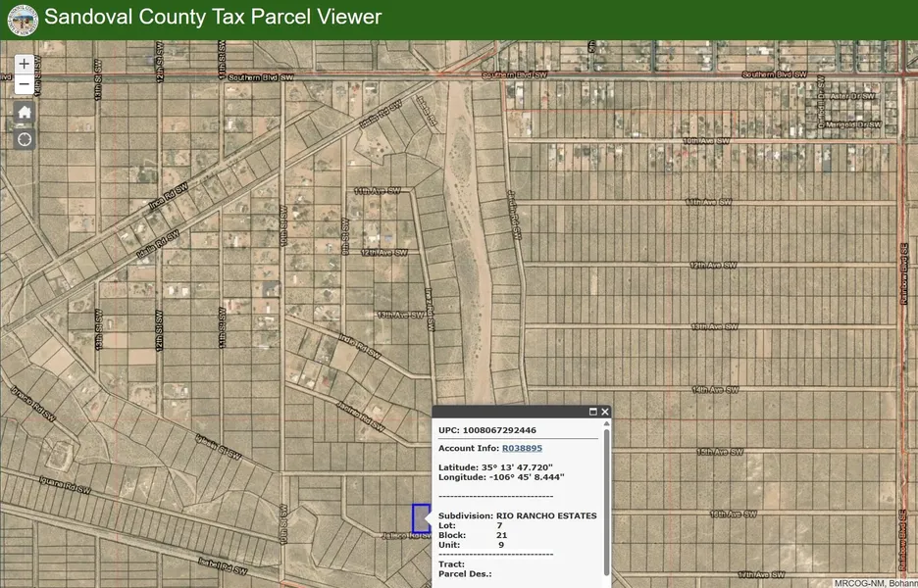Select the blue highlighted parcel

[x=421, y=517]
